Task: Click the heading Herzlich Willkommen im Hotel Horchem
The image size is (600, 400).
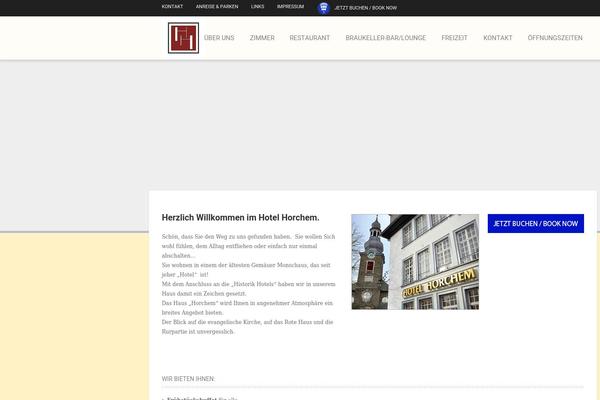Action: click(240, 217)
